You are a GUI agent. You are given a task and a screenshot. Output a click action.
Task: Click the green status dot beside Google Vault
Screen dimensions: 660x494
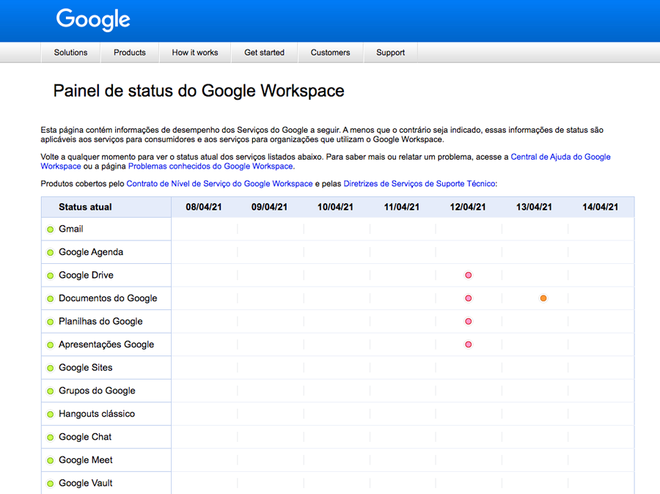(x=51, y=484)
